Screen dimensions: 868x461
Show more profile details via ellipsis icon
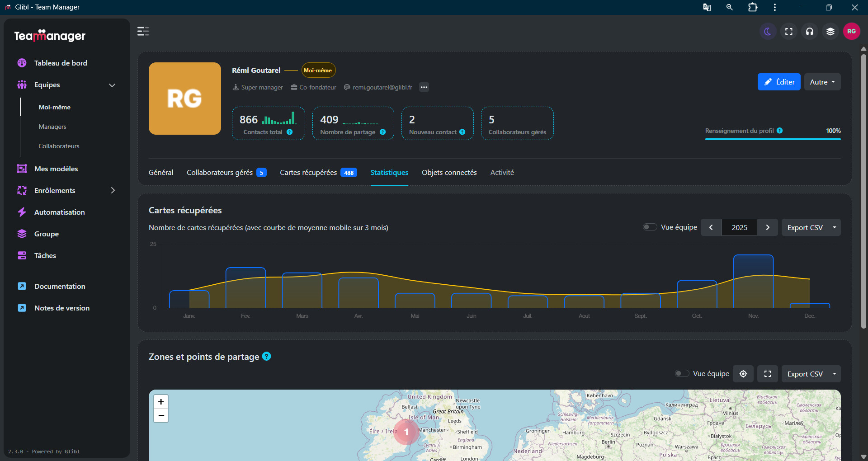pos(424,87)
